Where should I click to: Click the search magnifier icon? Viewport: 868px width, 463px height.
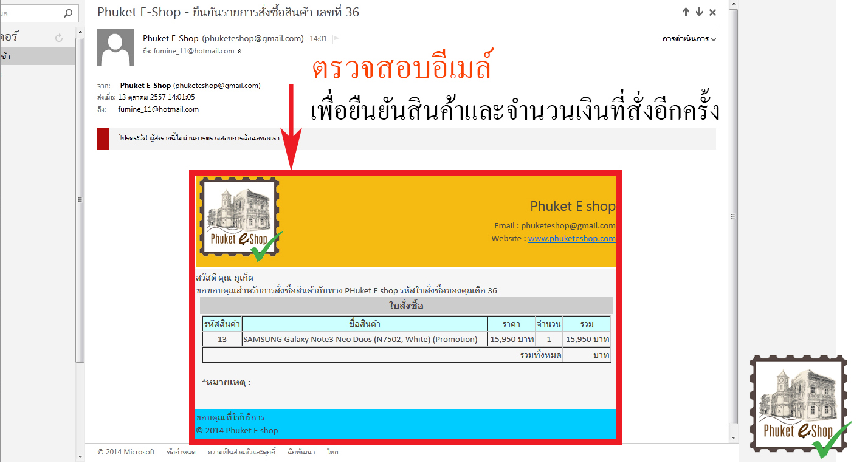[68, 13]
